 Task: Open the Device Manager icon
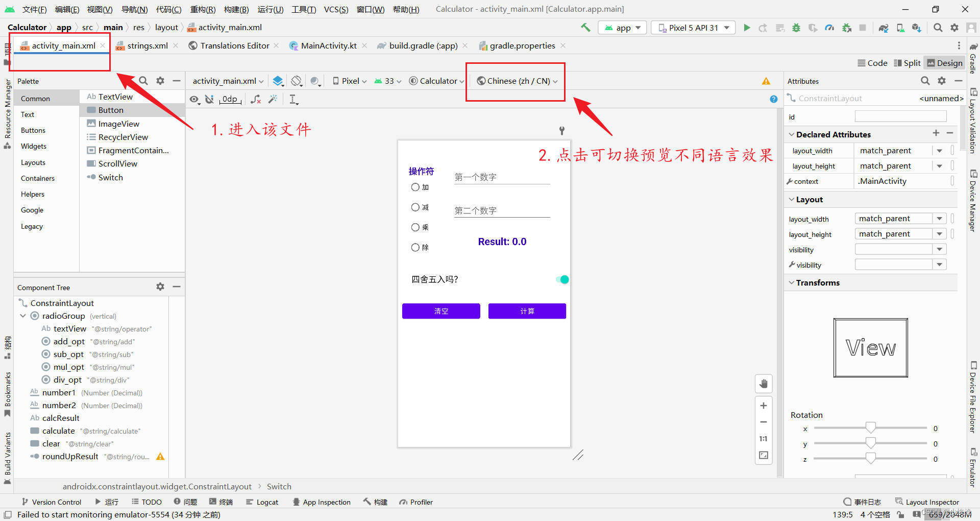click(900, 28)
